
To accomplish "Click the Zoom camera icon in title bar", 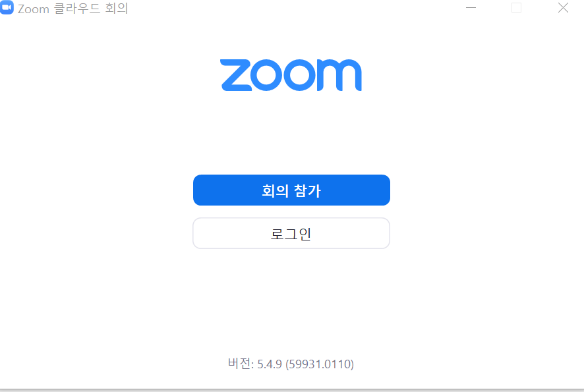I will tap(7, 7).
